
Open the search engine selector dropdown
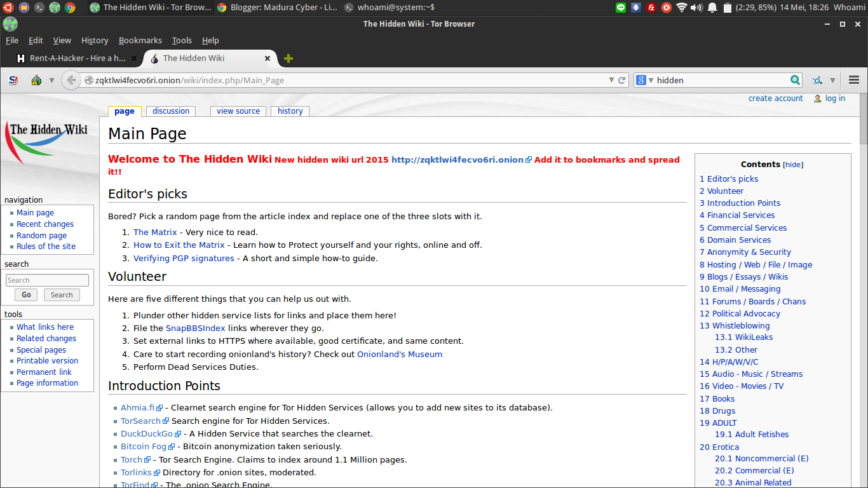(651, 80)
